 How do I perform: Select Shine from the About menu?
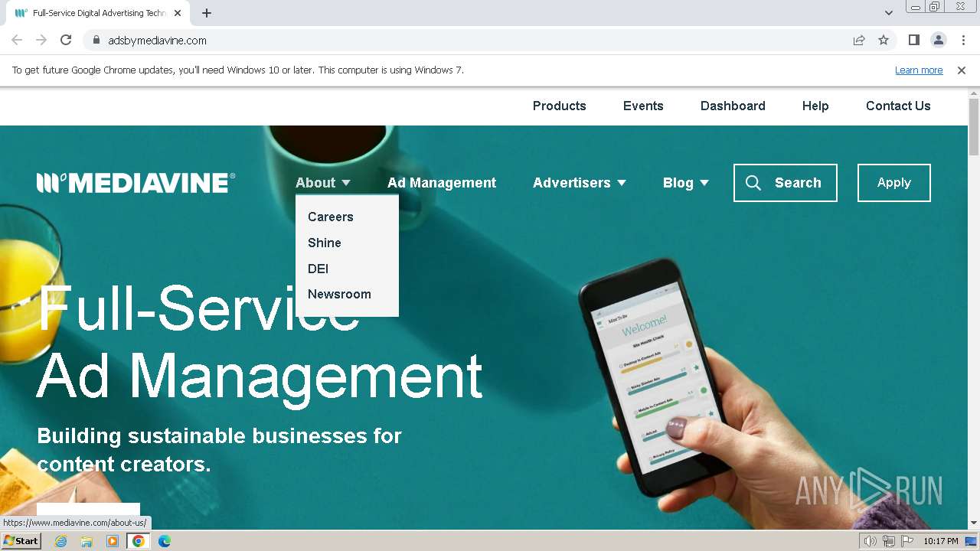[x=325, y=243]
